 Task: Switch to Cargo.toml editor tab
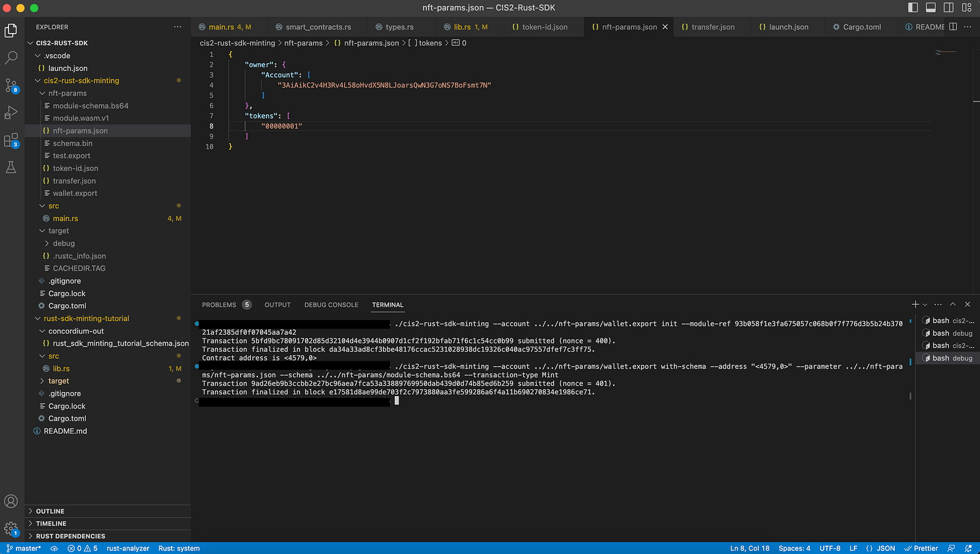tap(862, 27)
